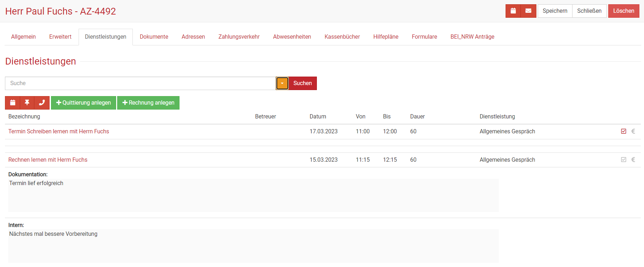644x267 pixels.
Task: Click the envelope mail icon in header
Action: coord(528,11)
